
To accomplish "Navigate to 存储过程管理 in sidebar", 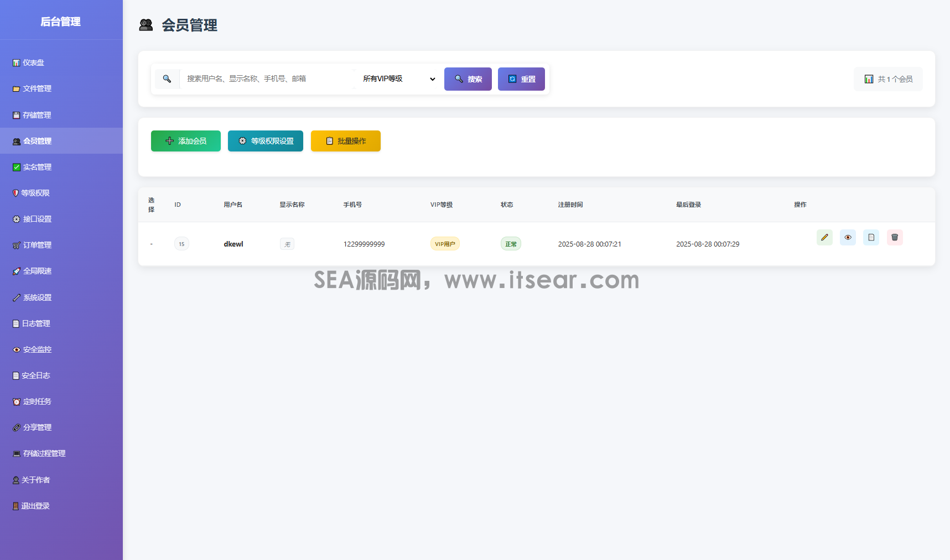I will coord(61,453).
